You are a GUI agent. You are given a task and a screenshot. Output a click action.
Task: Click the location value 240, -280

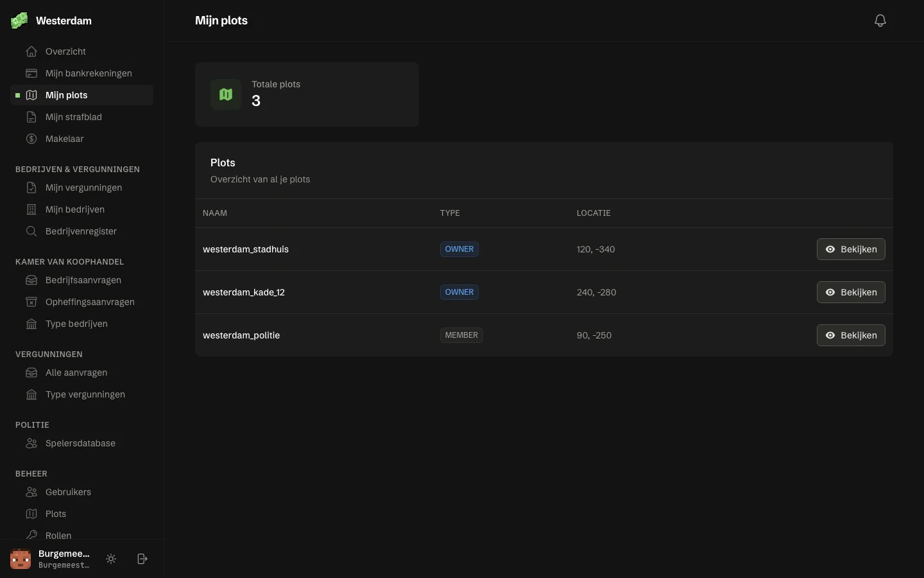(x=596, y=292)
